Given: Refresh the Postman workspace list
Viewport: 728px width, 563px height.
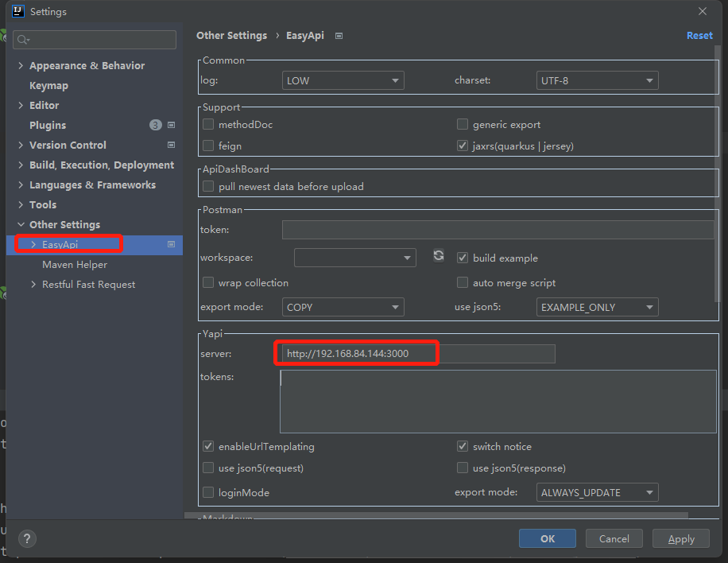Looking at the screenshot, I should [x=439, y=255].
